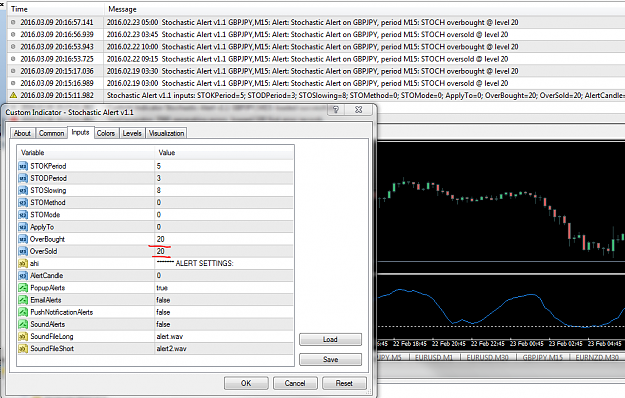Click the log entry icon at 20:16:57.141
Image resolution: width=625 pixels, height=398 pixels.
(13, 22)
